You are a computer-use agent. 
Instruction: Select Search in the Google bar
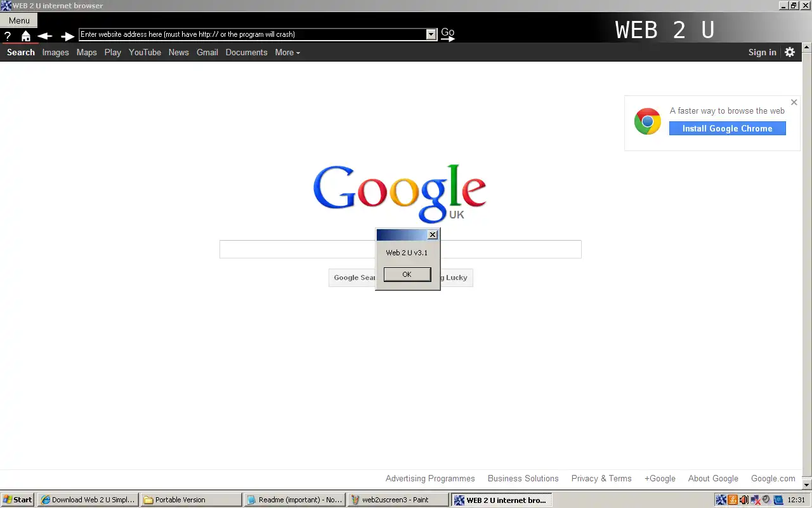(21, 53)
